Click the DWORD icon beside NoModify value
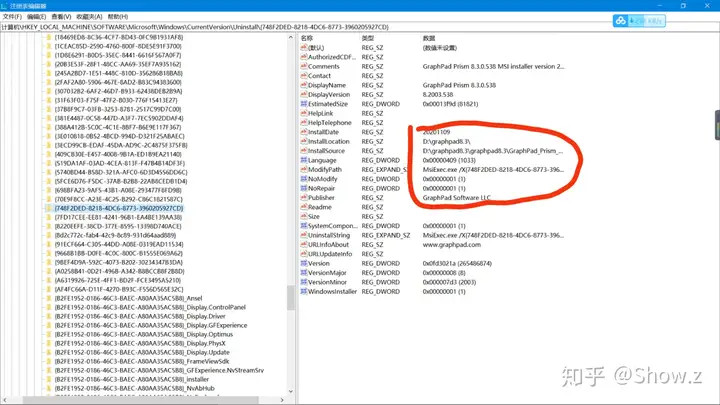Image resolution: width=720 pixels, height=405 pixels. 304,179
